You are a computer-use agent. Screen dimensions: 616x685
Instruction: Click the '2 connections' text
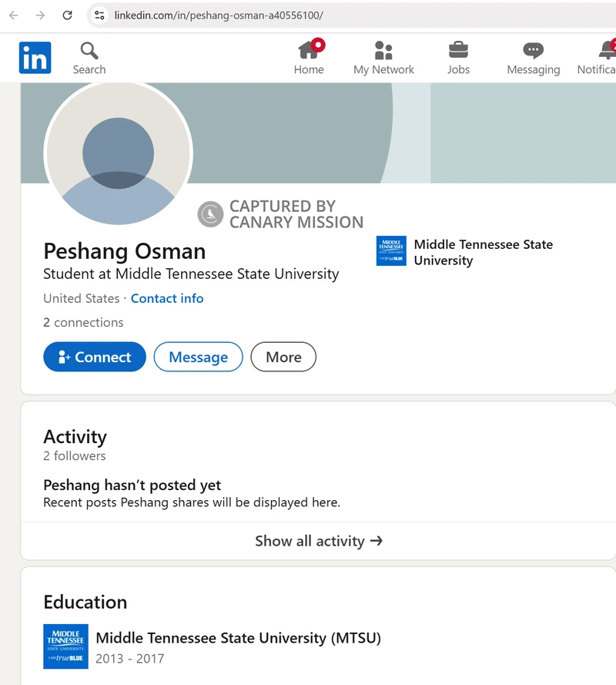[x=83, y=322]
